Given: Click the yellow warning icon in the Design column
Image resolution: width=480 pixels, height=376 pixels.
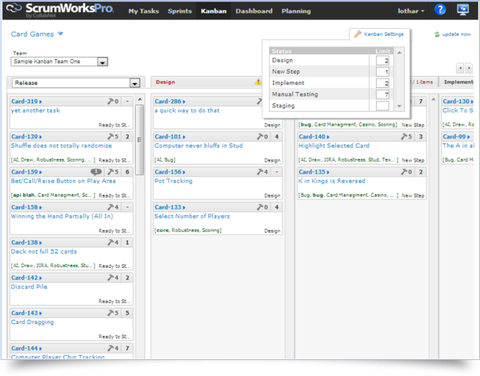Looking at the screenshot, I should (x=258, y=82).
